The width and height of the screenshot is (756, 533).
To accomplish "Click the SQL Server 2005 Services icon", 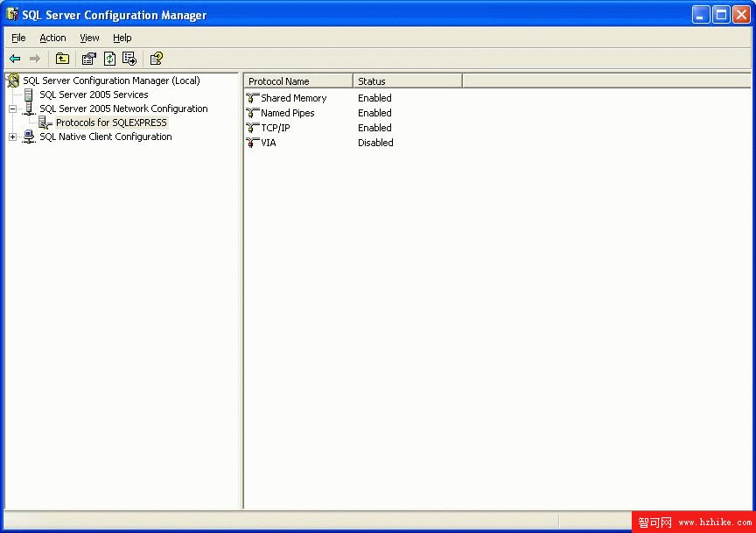I will pos(29,95).
